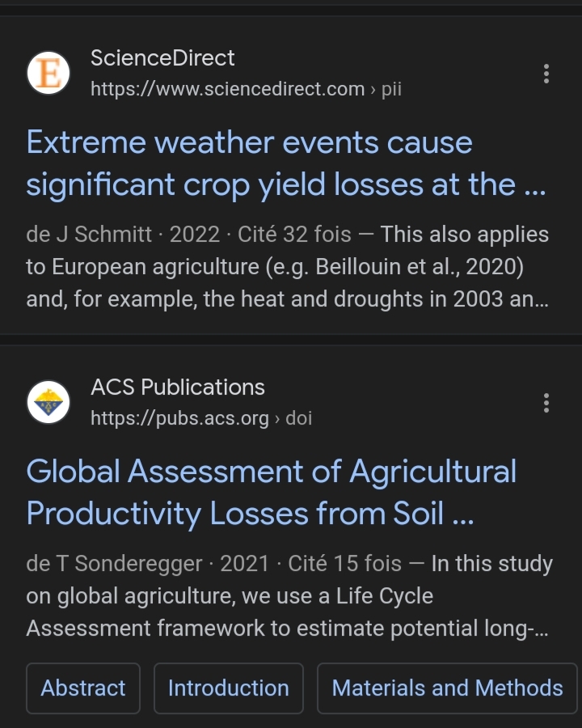This screenshot has width=582, height=728.
Task: Click the "pii" breadcrumb in ScienceDirect URL
Action: click(x=391, y=89)
